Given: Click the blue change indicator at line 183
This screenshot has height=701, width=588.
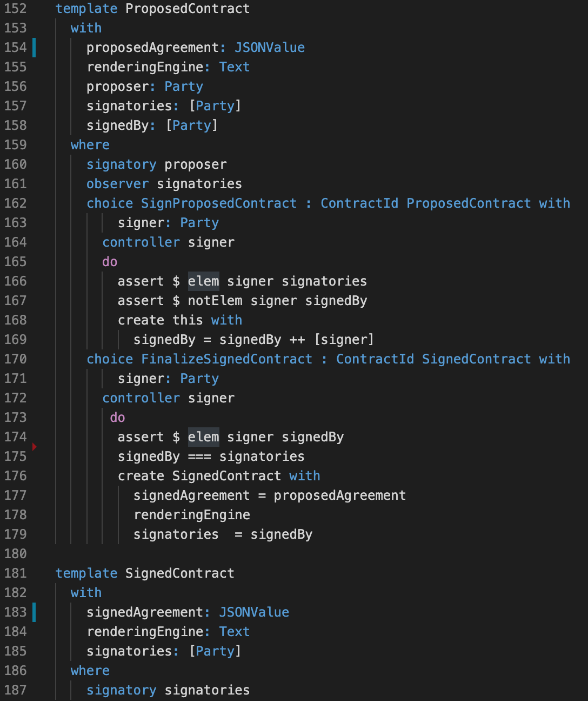Looking at the screenshot, I should [x=34, y=612].
